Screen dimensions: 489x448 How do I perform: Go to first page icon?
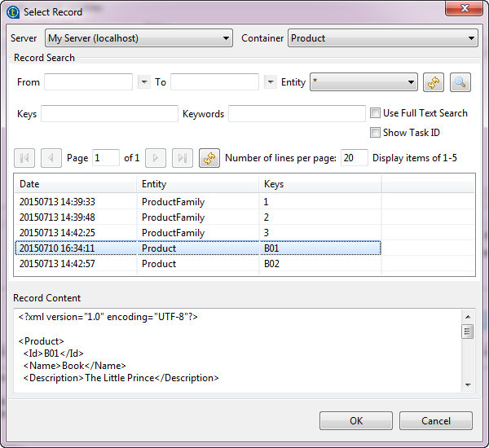(x=24, y=158)
